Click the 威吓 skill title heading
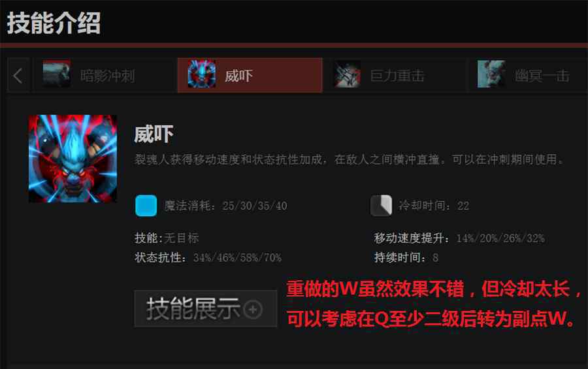The width and height of the screenshot is (588, 369). [154, 135]
